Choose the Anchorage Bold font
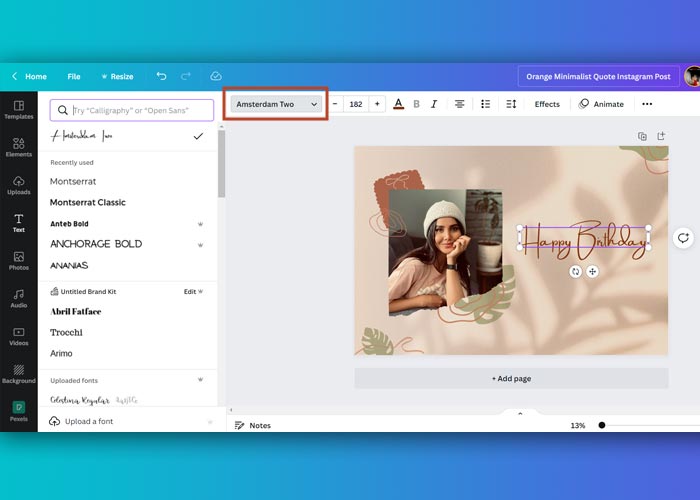Screen dimensions: 700x500 (x=96, y=244)
